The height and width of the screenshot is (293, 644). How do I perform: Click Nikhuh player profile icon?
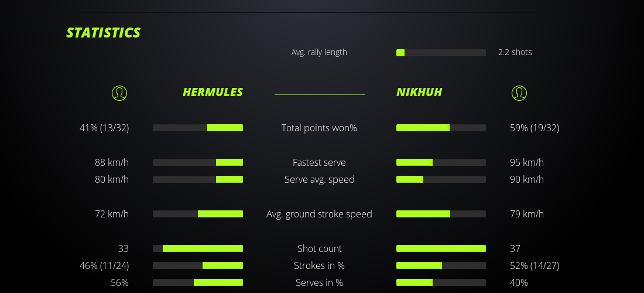coord(519,93)
